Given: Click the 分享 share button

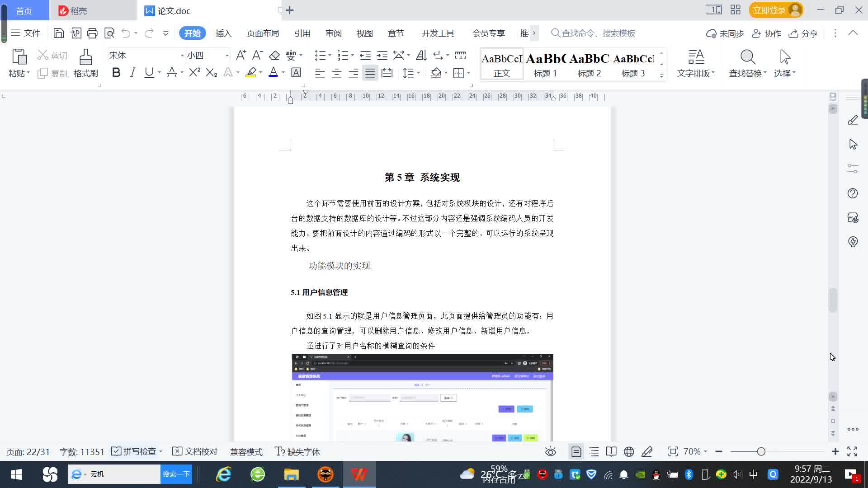Looking at the screenshot, I should pos(803,33).
